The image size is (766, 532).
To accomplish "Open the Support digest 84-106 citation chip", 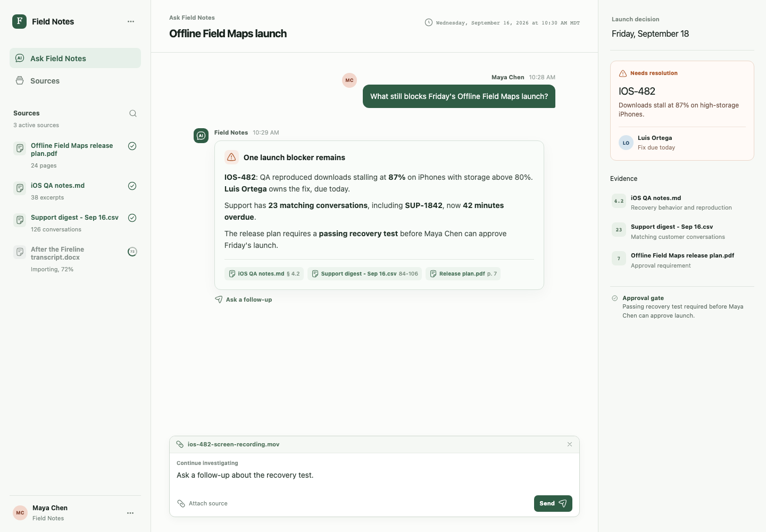I will (365, 273).
